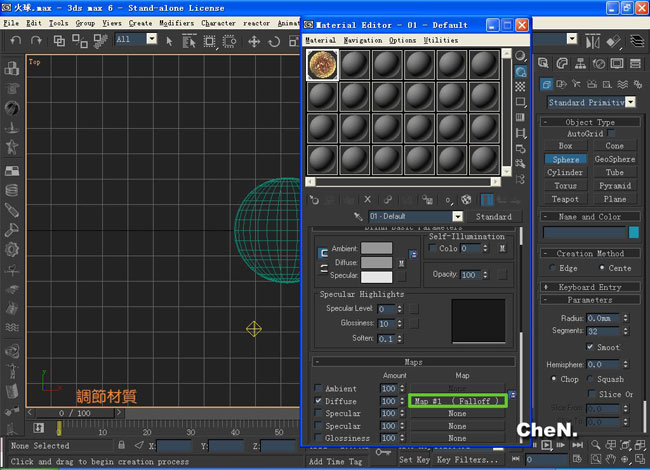Click the Mirror tool icon
Viewport: 650px width, 470px height.
pos(592,41)
